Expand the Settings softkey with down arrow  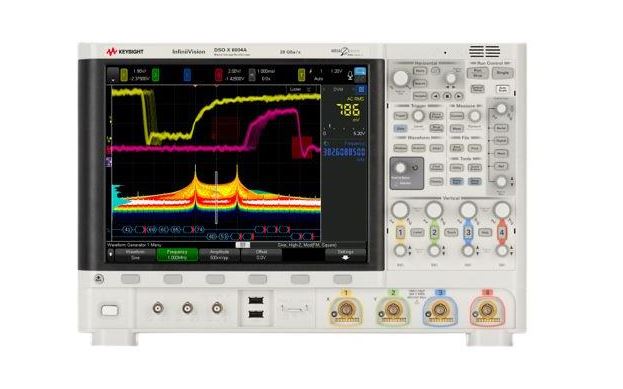[x=345, y=255]
